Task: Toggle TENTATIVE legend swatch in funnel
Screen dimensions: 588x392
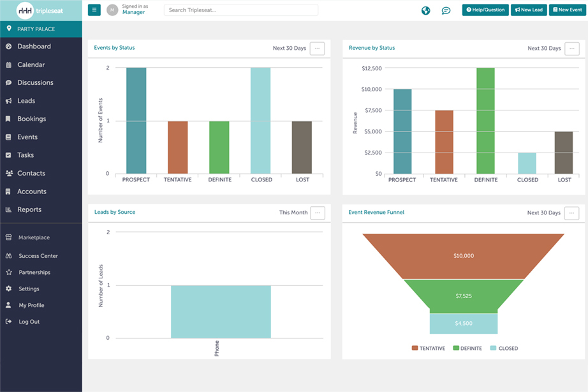Action: pyautogui.click(x=415, y=348)
